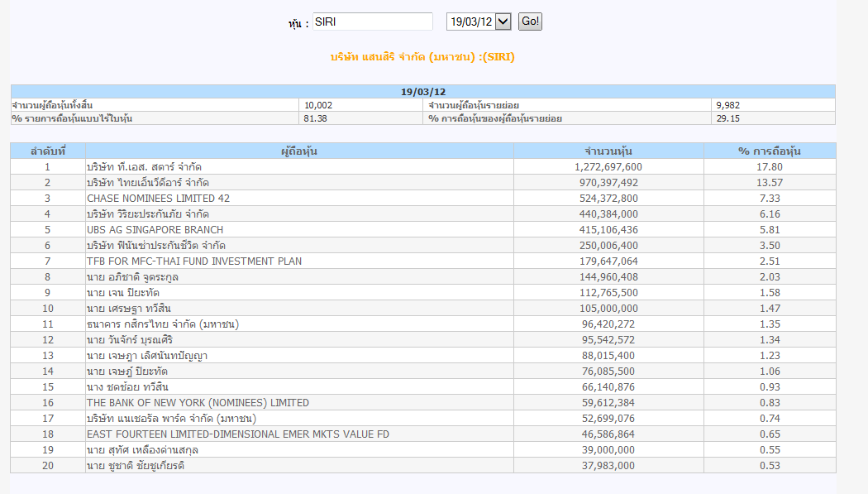The width and height of the screenshot is (868, 494).
Task: Click holding percentage 17.80
Action: 770,167
